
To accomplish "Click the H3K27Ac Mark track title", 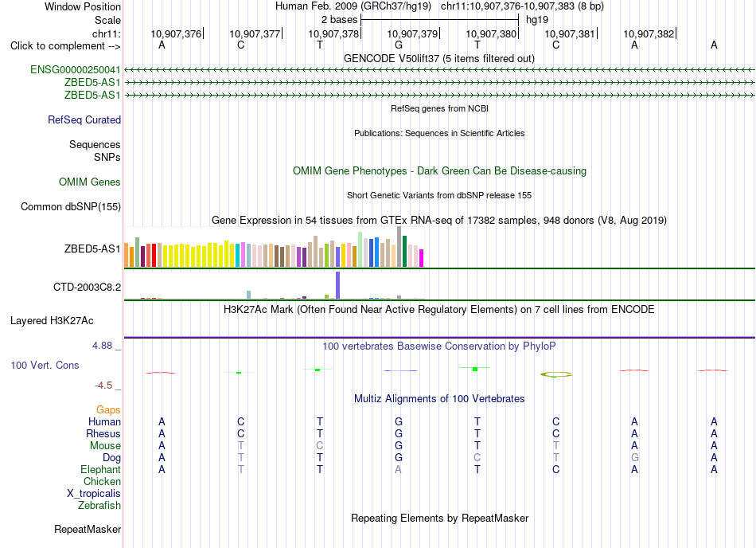I will pyautogui.click(x=439, y=309).
